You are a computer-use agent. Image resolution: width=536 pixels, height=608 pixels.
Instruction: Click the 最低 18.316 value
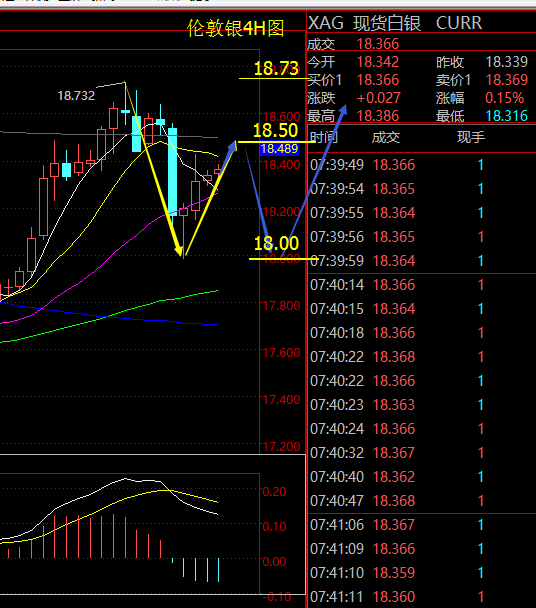pos(507,116)
